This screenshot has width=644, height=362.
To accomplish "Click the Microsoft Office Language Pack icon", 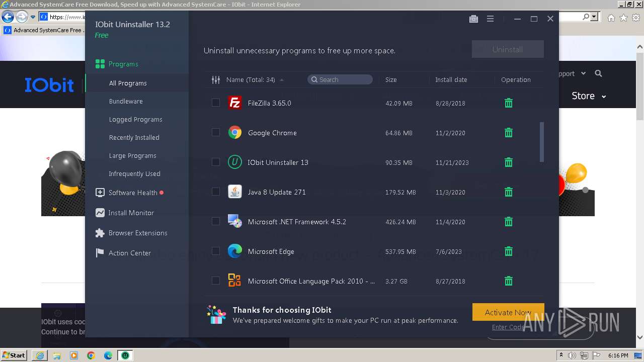I will click(234, 281).
